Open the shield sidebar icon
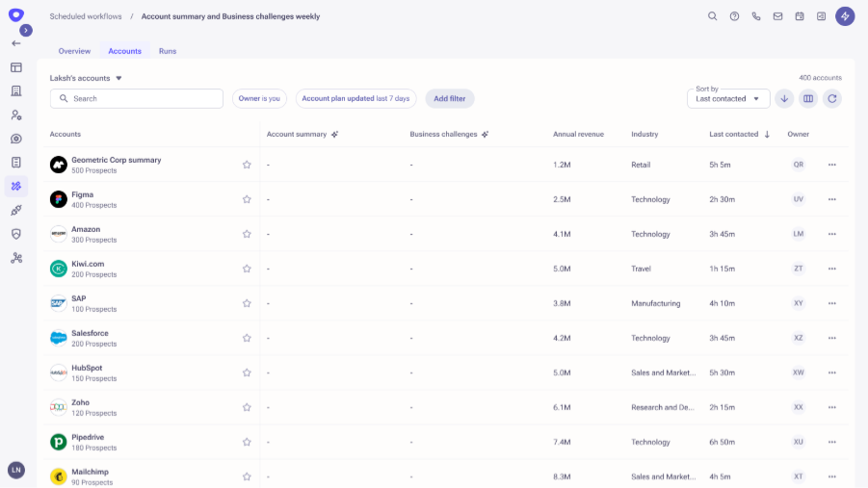Image resolution: width=868 pixels, height=488 pixels. click(x=16, y=234)
